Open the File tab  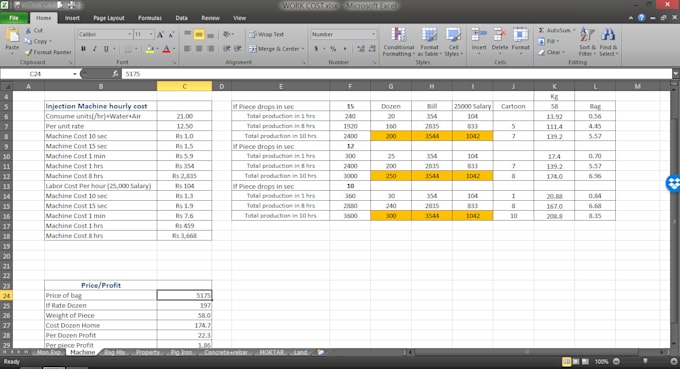click(14, 18)
